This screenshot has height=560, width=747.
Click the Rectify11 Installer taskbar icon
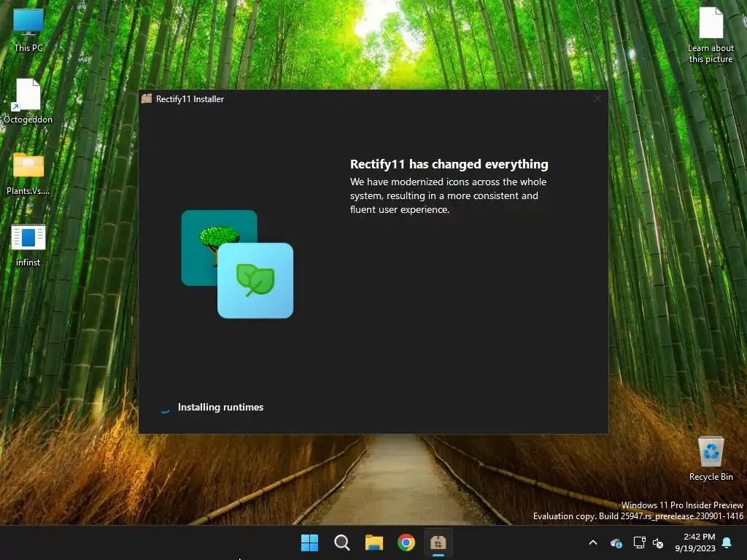pyautogui.click(x=438, y=542)
